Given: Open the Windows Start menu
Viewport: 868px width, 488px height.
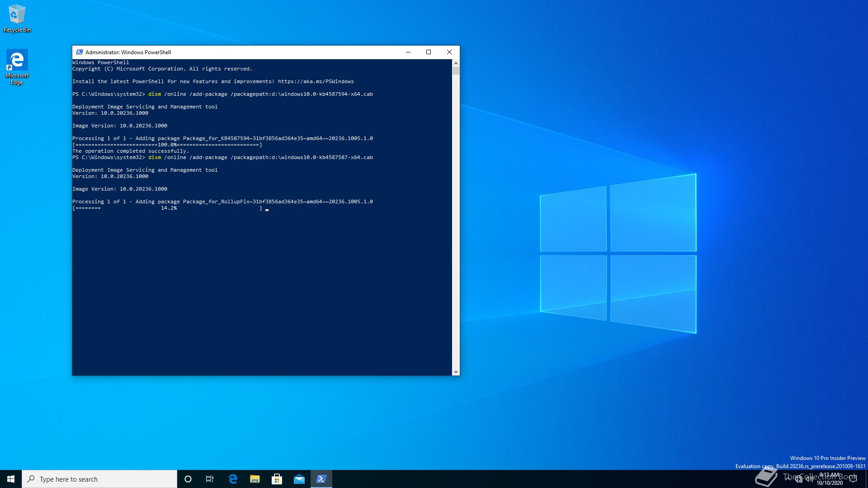Looking at the screenshot, I should pyautogui.click(x=11, y=479).
